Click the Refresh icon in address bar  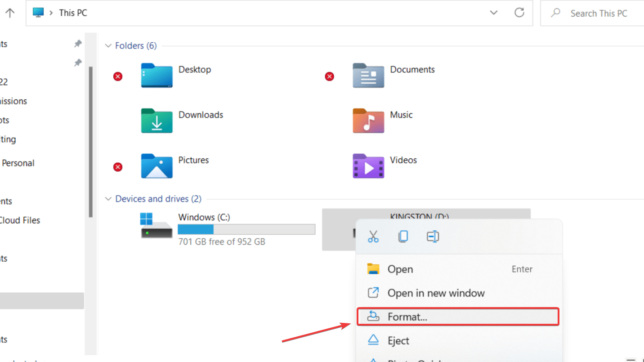pyautogui.click(x=519, y=13)
